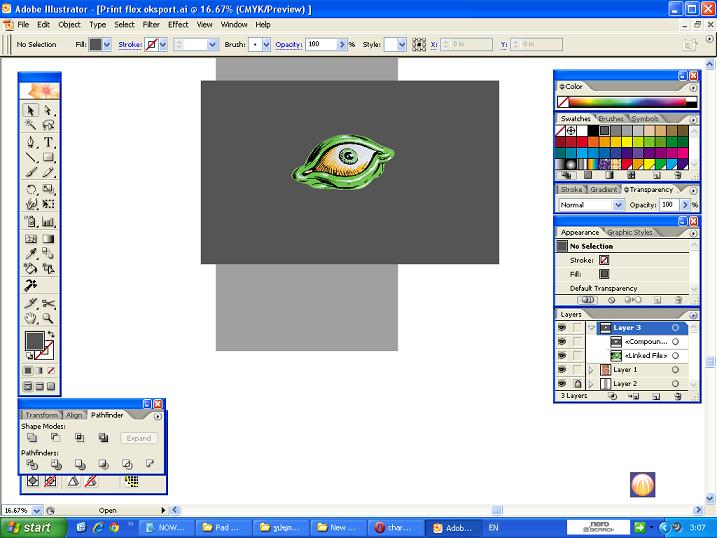This screenshot has height=538, width=717.
Task: Switch to the Brushes tab
Action: point(611,118)
